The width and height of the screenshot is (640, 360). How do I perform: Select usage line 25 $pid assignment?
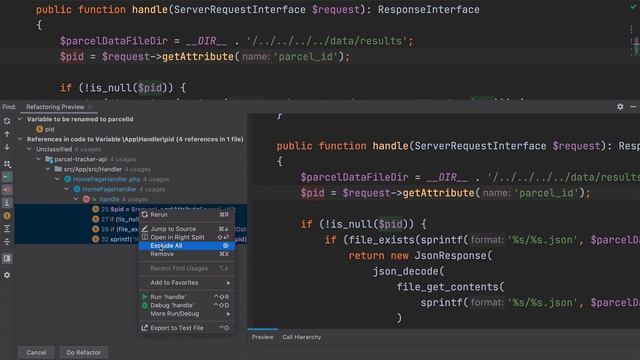[x=131, y=209]
